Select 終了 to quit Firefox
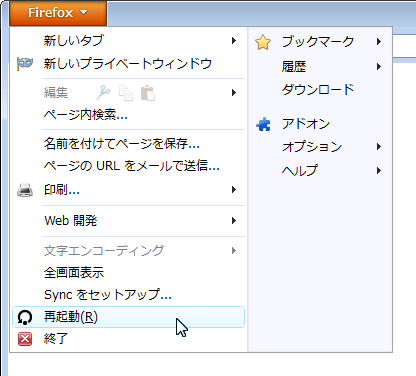 tap(128, 339)
